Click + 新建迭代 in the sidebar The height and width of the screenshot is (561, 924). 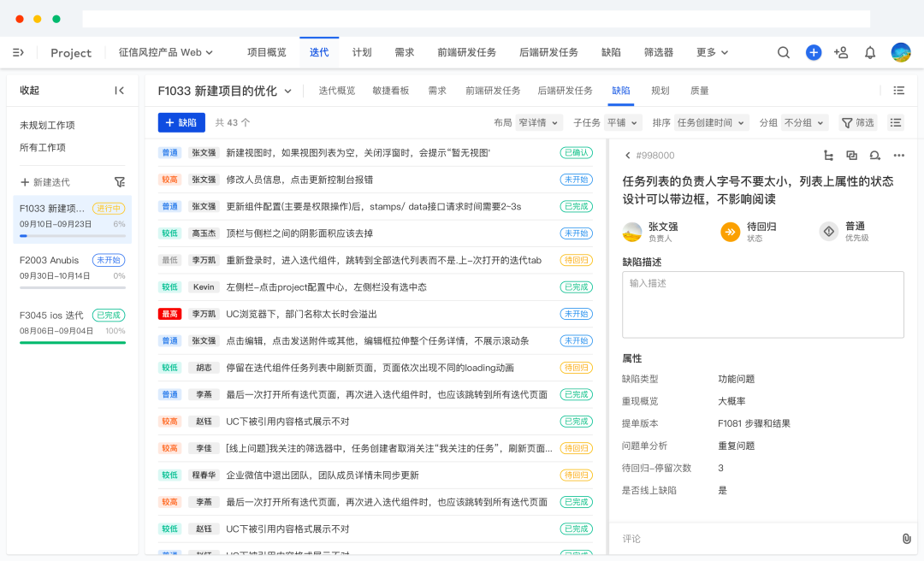[x=45, y=182]
